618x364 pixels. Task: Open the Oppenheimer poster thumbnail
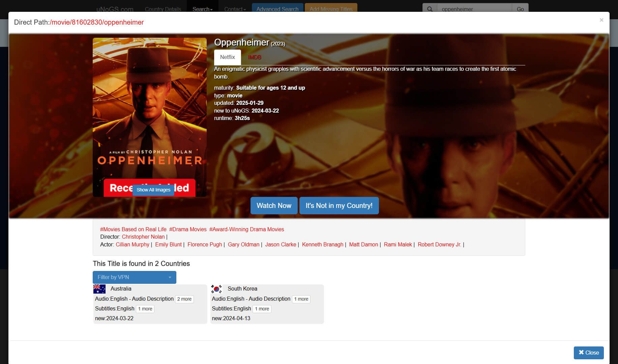click(x=150, y=117)
